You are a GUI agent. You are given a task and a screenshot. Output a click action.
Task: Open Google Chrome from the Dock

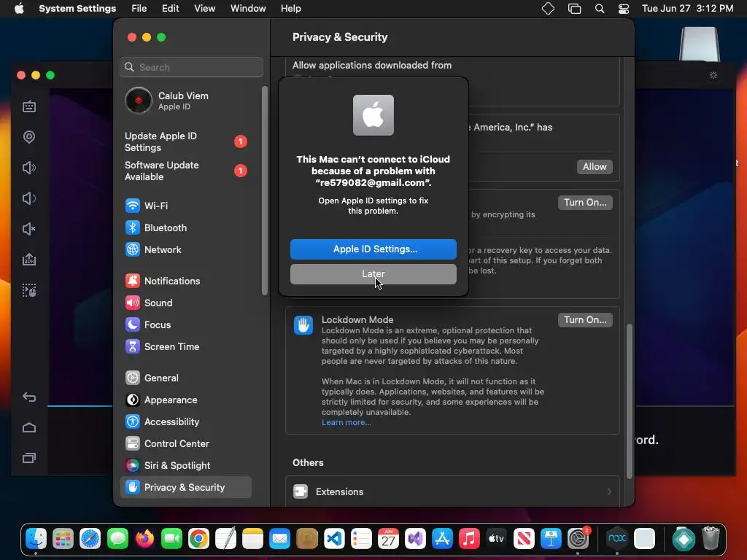(x=198, y=539)
